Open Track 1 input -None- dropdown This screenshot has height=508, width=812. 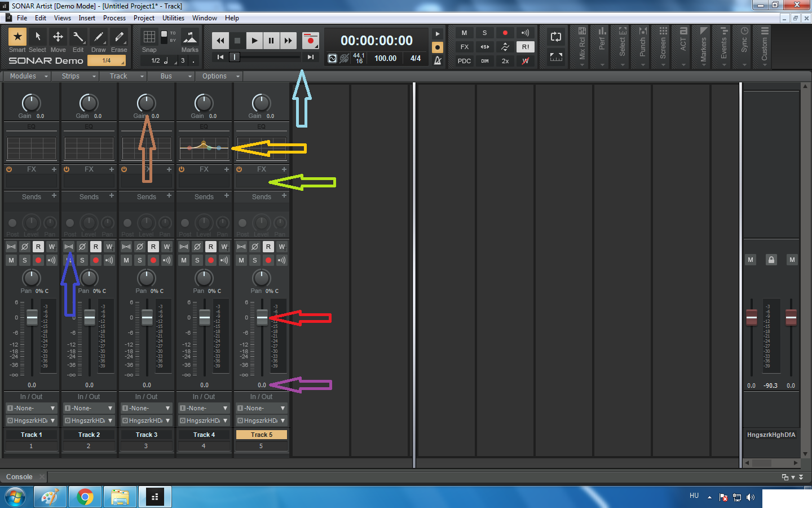[x=32, y=408]
